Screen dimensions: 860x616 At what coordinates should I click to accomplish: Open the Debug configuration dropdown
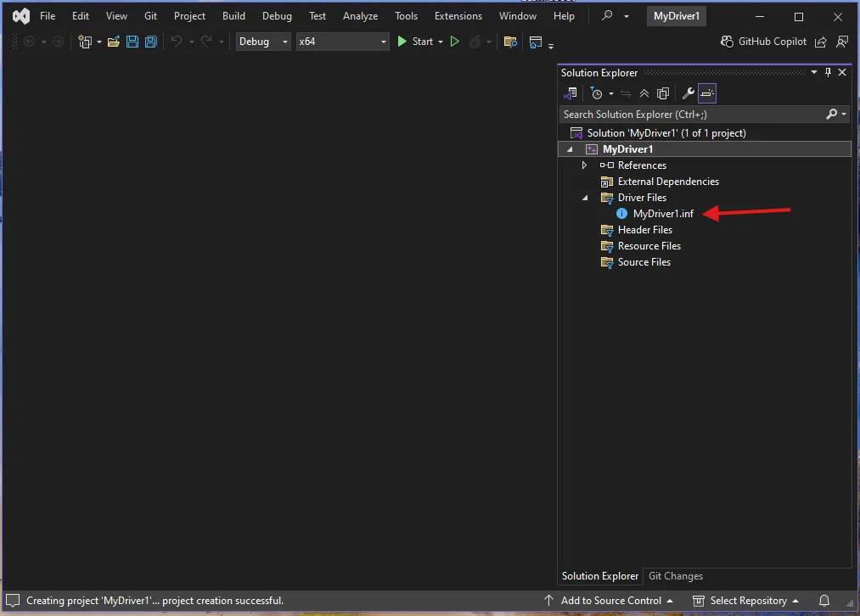point(262,42)
